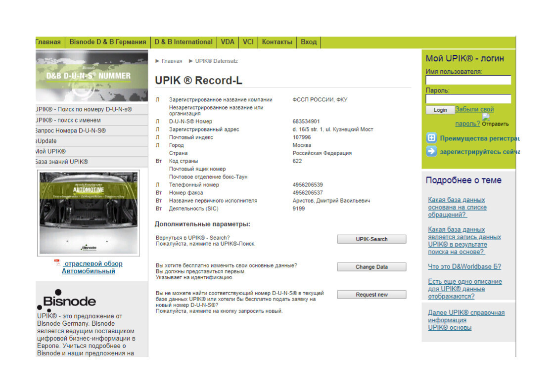Open the Забыли свой пароль link

tap(474, 110)
